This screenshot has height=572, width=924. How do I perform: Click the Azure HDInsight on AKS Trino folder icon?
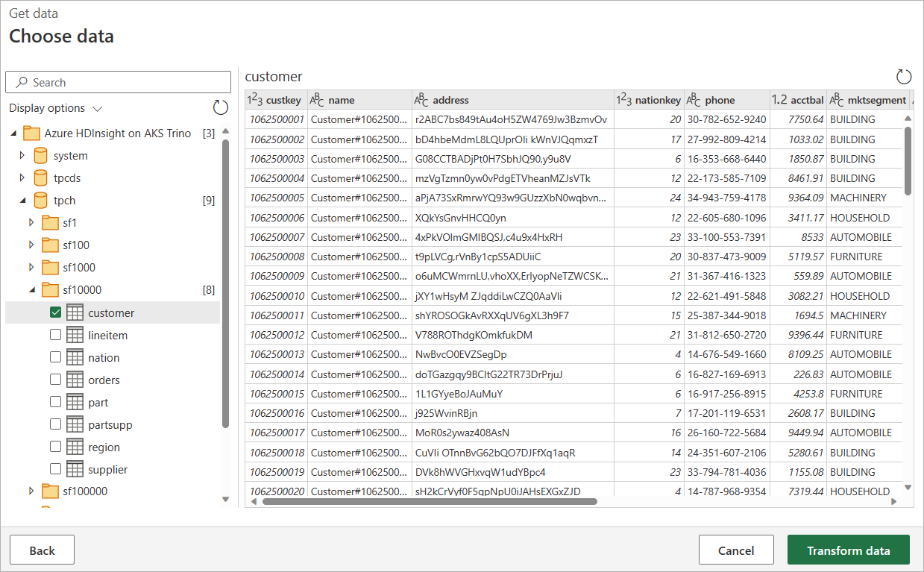coord(31,133)
